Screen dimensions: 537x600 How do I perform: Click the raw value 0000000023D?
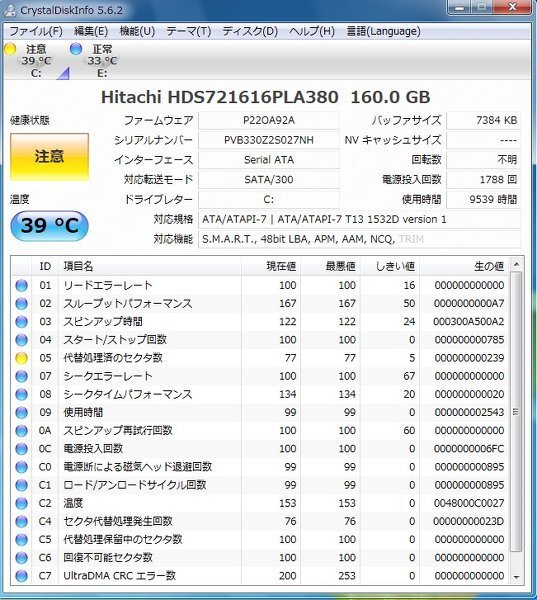point(468,522)
